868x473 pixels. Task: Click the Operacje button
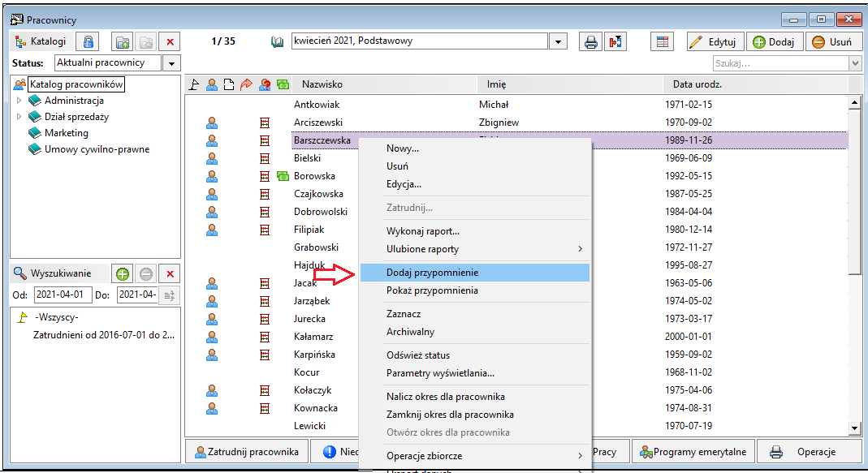(x=809, y=452)
